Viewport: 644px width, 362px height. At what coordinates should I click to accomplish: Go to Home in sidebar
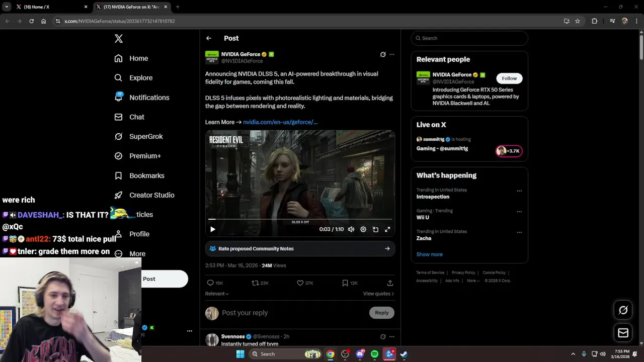pos(131,58)
